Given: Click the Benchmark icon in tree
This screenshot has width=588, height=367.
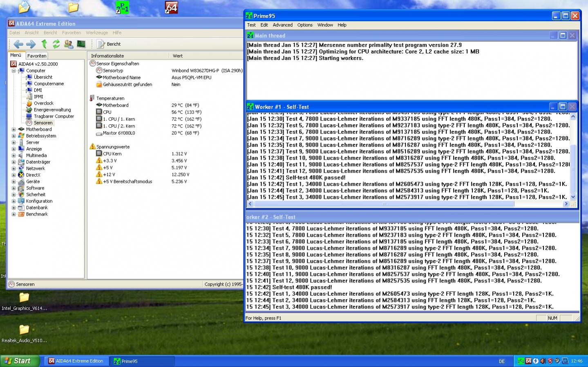Looking at the screenshot, I should pyautogui.click(x=21, y=214).
